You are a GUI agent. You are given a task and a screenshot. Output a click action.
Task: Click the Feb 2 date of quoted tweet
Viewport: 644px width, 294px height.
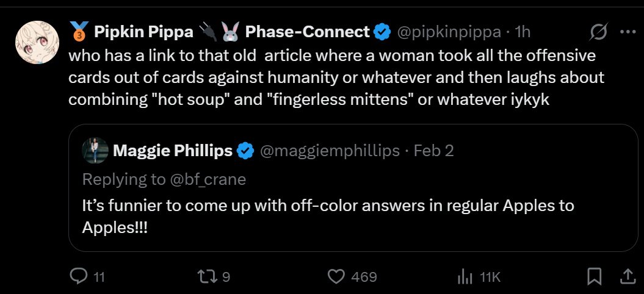(x=434, y=151)
